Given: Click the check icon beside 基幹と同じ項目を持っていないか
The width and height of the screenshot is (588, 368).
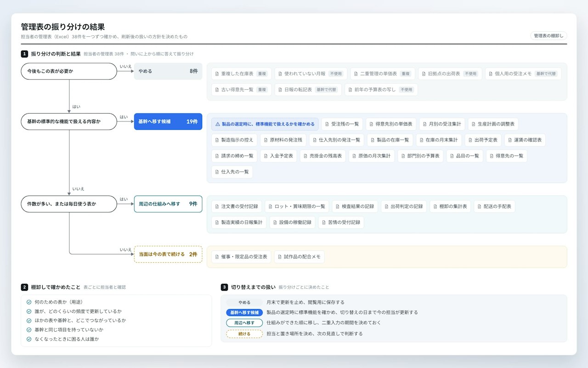Looking at the screenshot, I should coord(29,330).
